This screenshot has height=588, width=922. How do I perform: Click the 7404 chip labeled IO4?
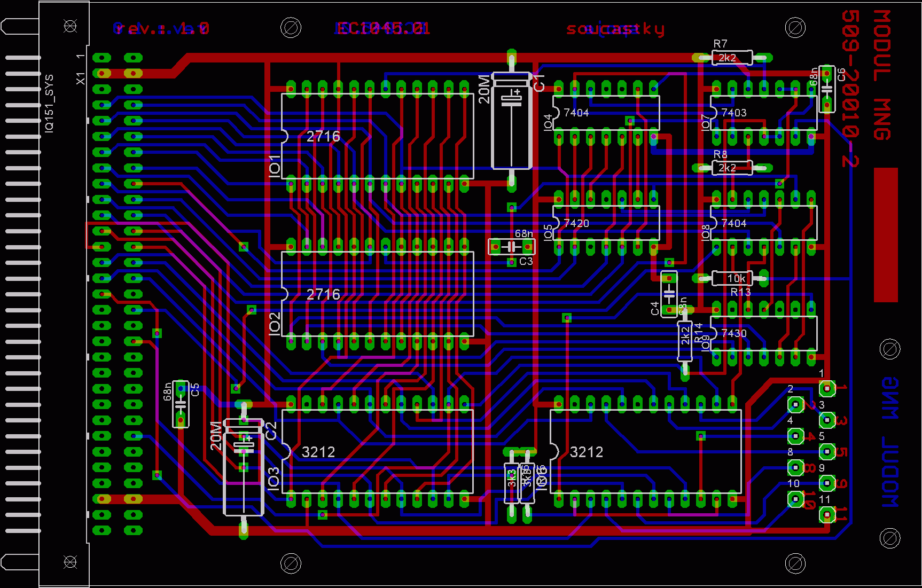click(x=606, y=113)
